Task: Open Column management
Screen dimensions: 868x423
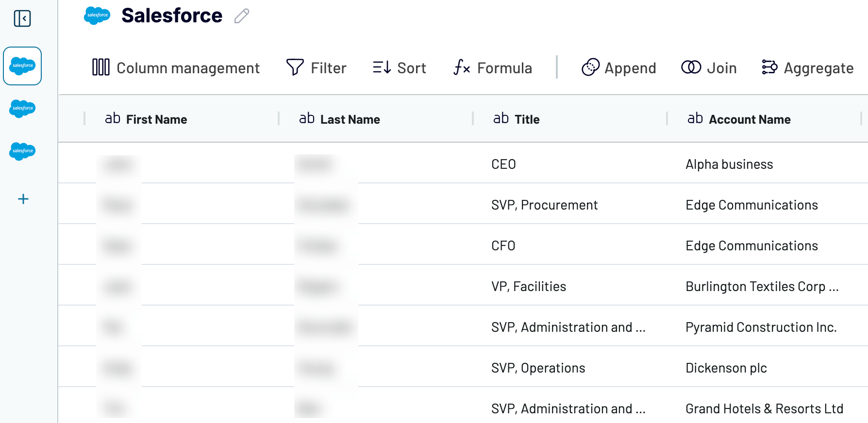Action: tap(176, 68)
